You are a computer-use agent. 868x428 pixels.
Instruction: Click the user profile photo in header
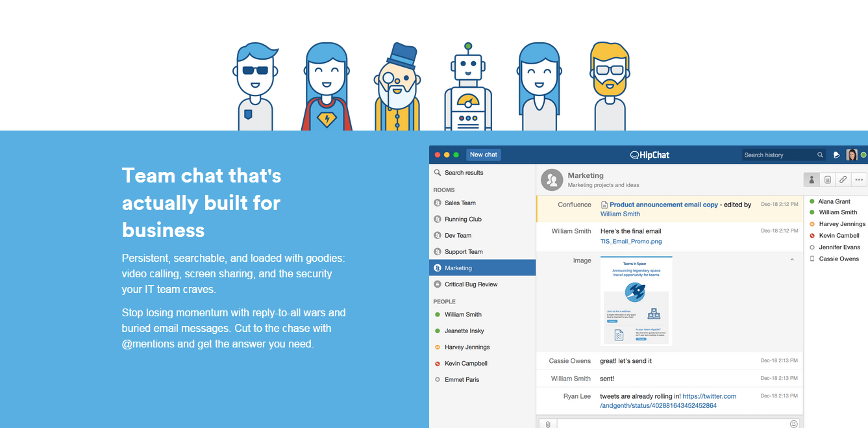[851, 155]
